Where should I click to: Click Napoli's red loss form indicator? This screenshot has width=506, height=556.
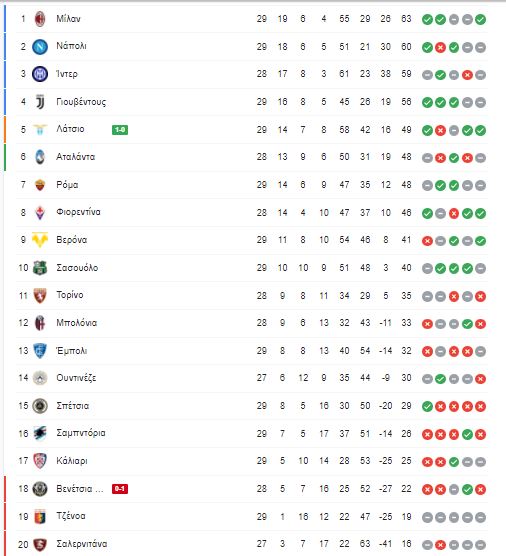[440, 47]
